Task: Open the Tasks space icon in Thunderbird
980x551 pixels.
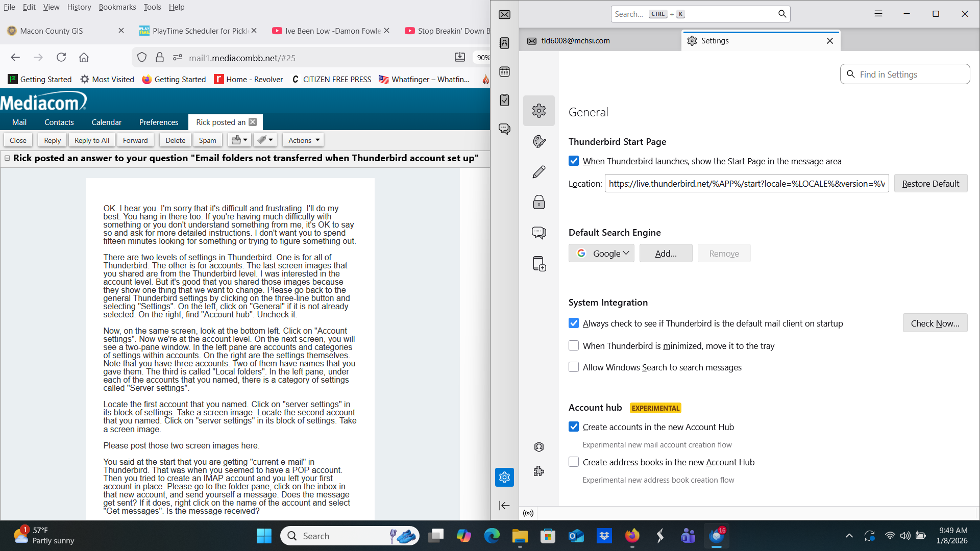Action: pyautogui.click(x=504, y=100)
